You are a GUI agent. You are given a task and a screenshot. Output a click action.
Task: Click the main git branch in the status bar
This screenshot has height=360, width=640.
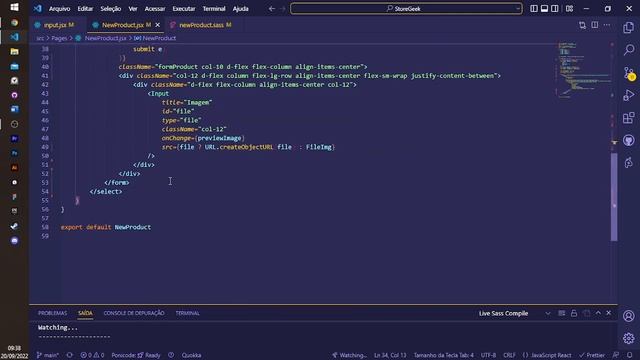pyautogui.click(x=48, y=355)
